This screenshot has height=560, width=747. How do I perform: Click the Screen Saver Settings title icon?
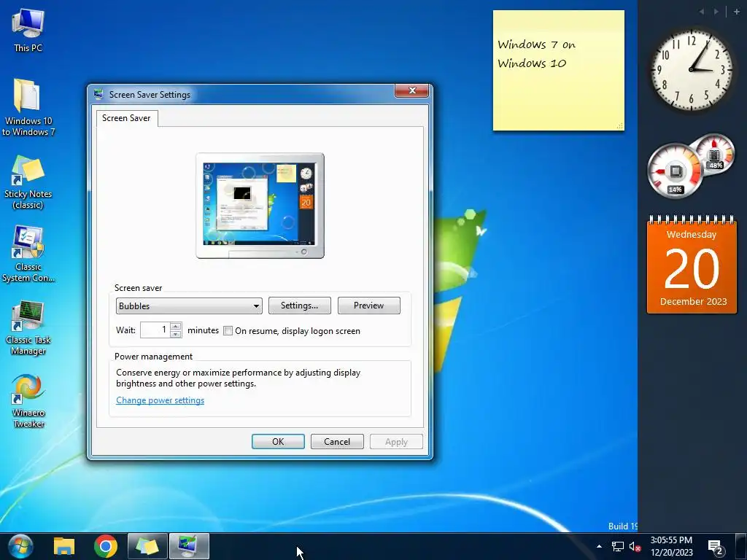pyautogui.click(x=98, y=94)
